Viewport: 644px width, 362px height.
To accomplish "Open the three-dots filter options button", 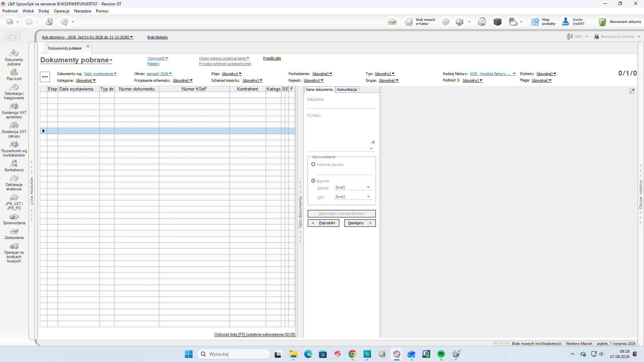I will click(x=45, y=77).
